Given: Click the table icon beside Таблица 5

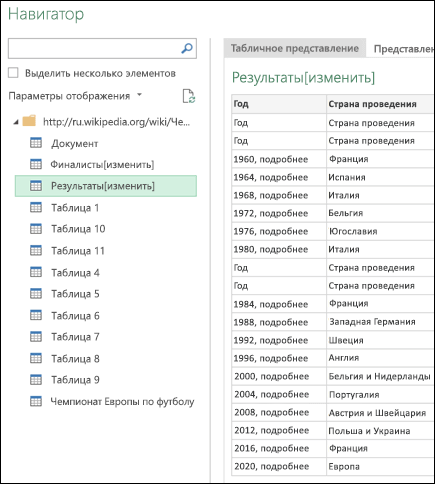Looking at the screenshot, I should click(36, 293).
